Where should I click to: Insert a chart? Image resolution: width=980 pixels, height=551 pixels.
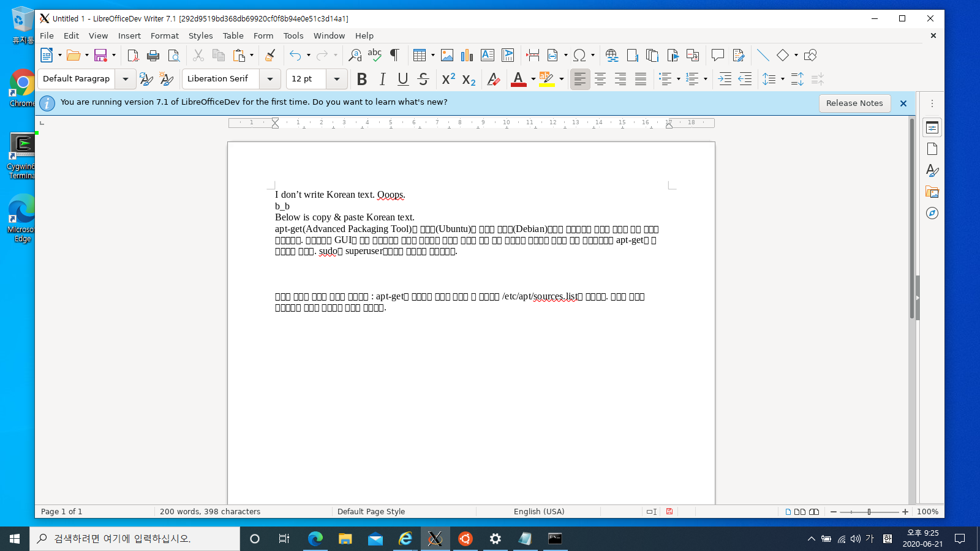tap(467, 55)
